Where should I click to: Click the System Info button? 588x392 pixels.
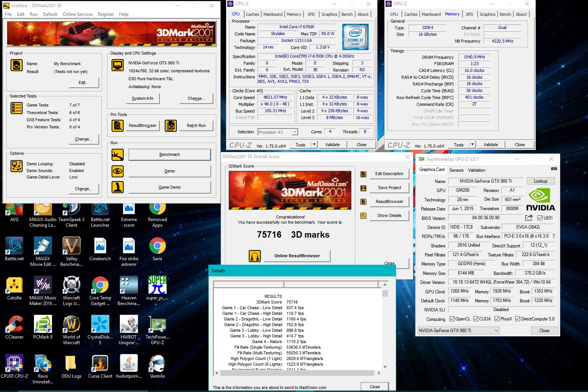pos(142,99)
